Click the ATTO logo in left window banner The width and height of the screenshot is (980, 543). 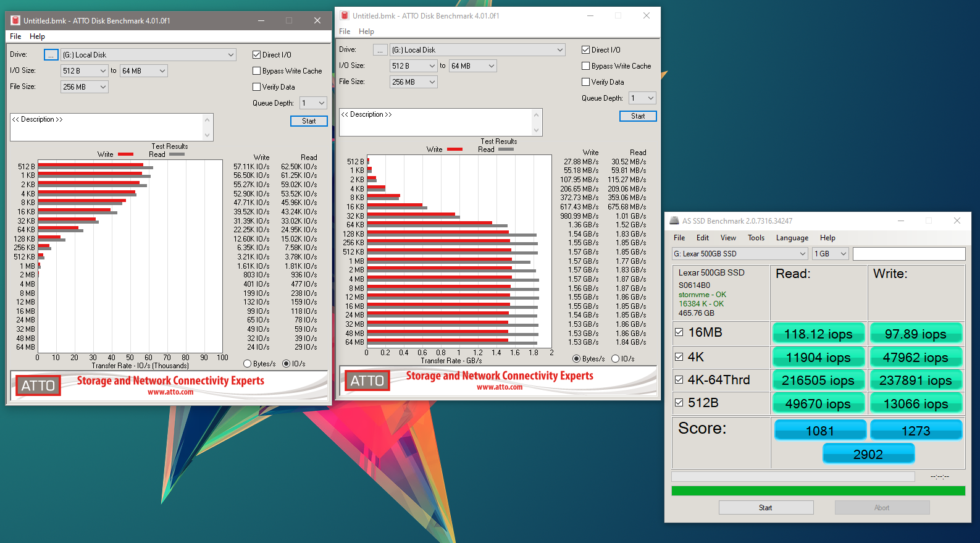click(38, 385)
